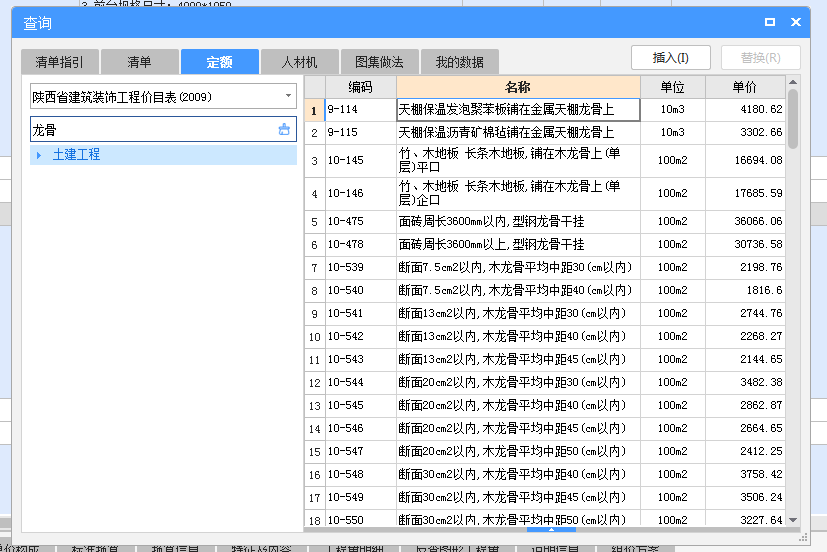The height and width of the screenshot is (552, 827).
Task: Select code cell 10-546
Action: click(x=361, y=429)
